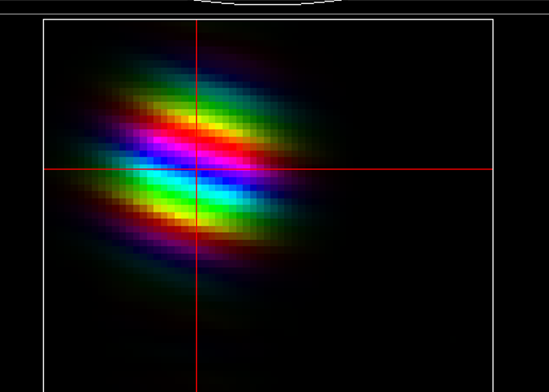Click the intersection of the red crosshair lines
This screenshot has width=549, height=392.
point(196,169)
